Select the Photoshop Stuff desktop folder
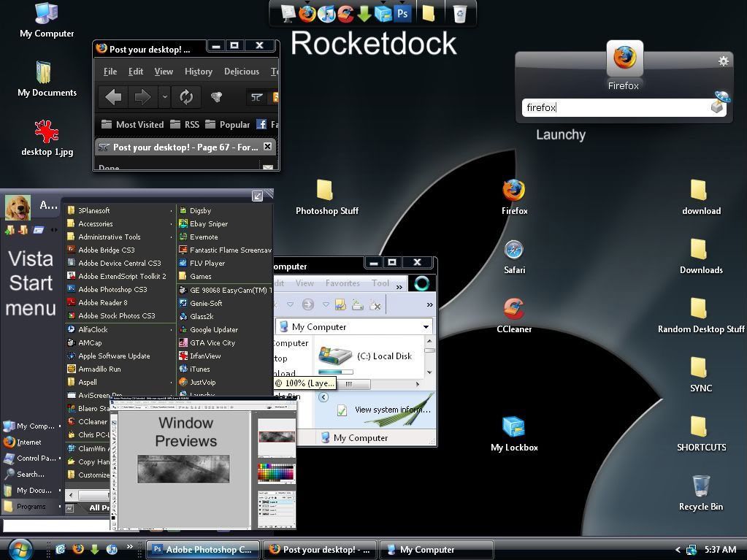The image size is (747, 560). (327, 197)
